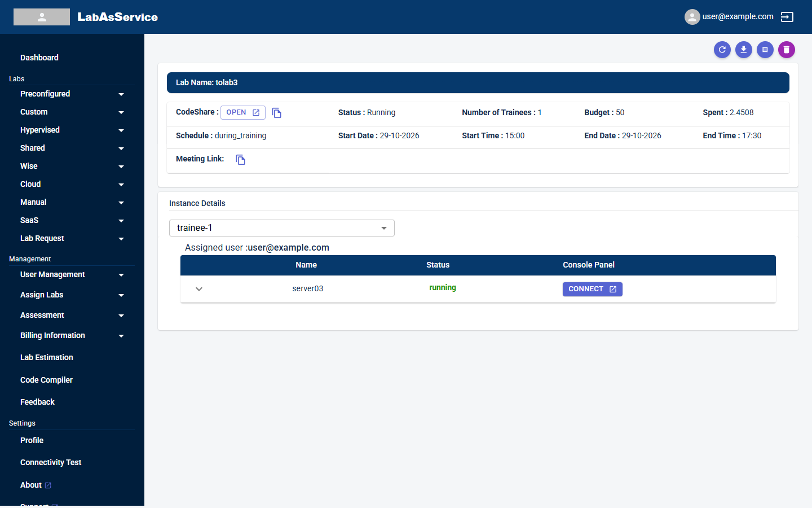Expand the server03 row details
Viewport: 812px width, 508px height.
click(199, 289)
